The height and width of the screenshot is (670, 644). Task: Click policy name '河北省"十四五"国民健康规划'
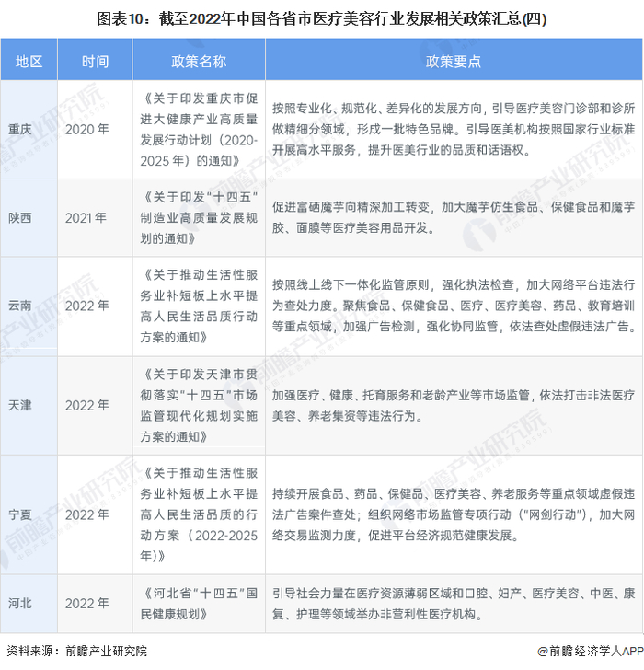tap(199, 604)
